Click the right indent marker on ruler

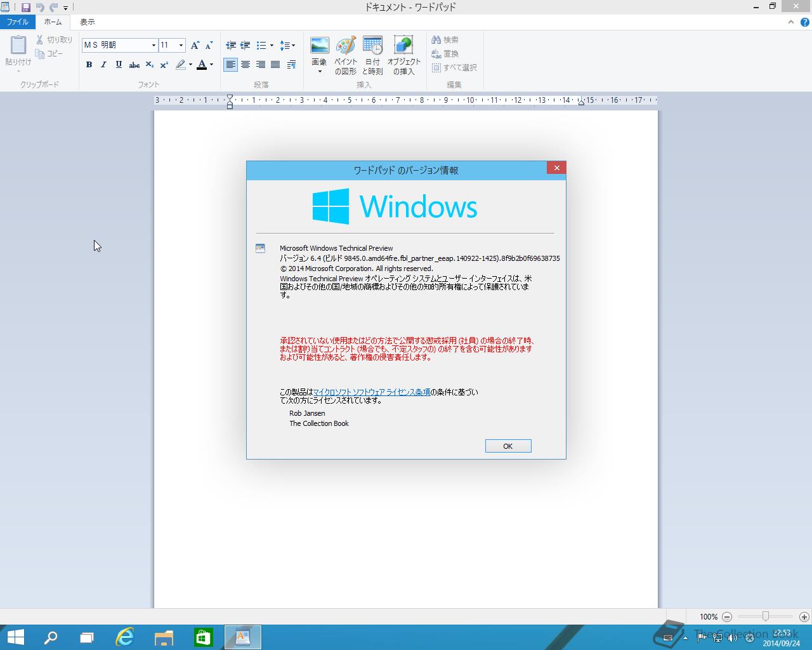(x=581, y=102)
